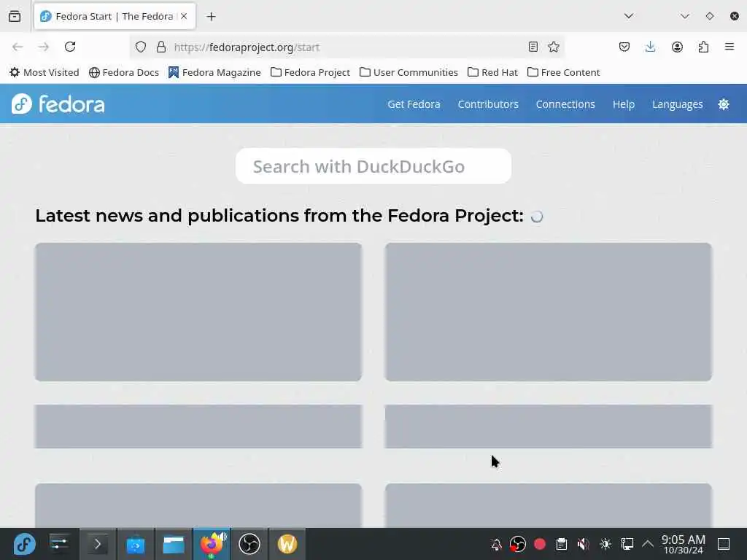The width and height of the screenshot is (747, 560).
Task: Expand the User Communities bookmark folder
Action: pos(409,72)
